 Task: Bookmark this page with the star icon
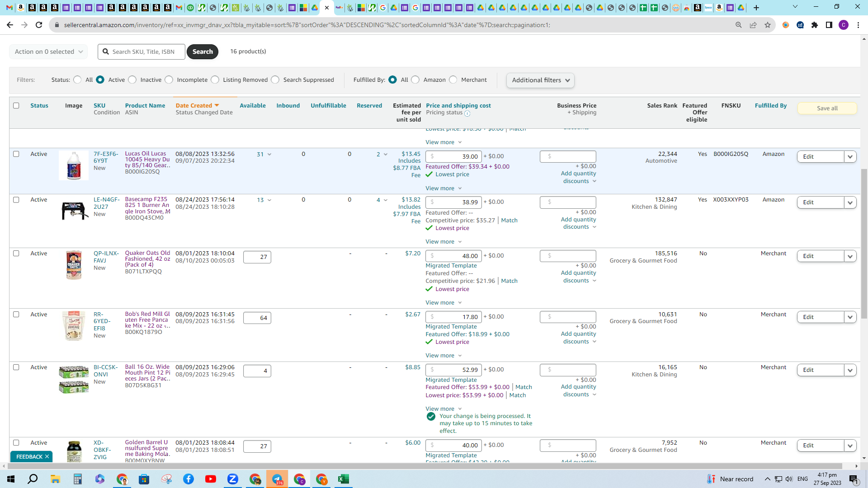[x=768, y=25]
